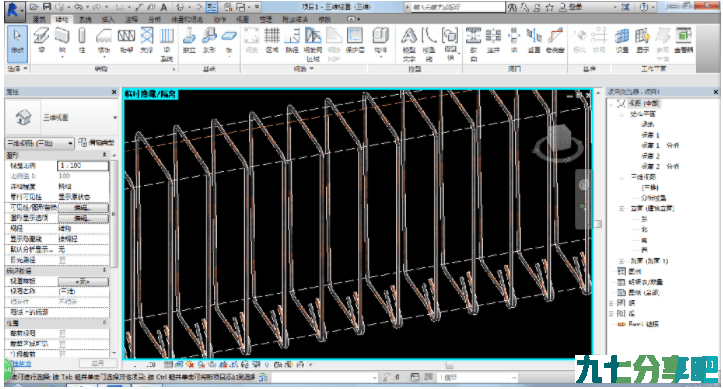
Task: Toggle the Crop Region Visible checkbox
Action: coord(62,344)
